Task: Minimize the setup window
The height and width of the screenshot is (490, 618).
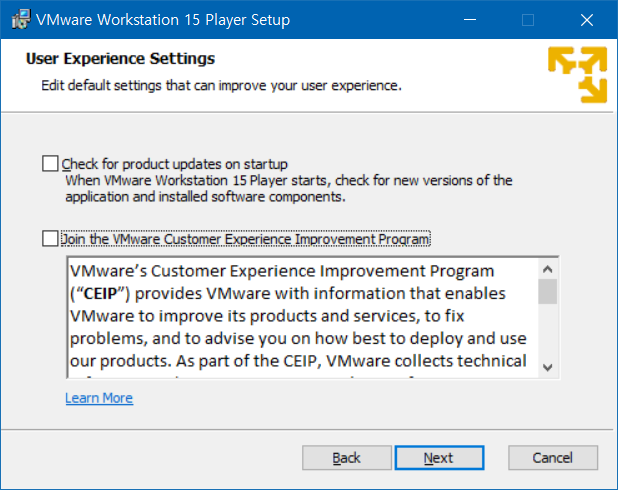Action: (x=469, y=20)
